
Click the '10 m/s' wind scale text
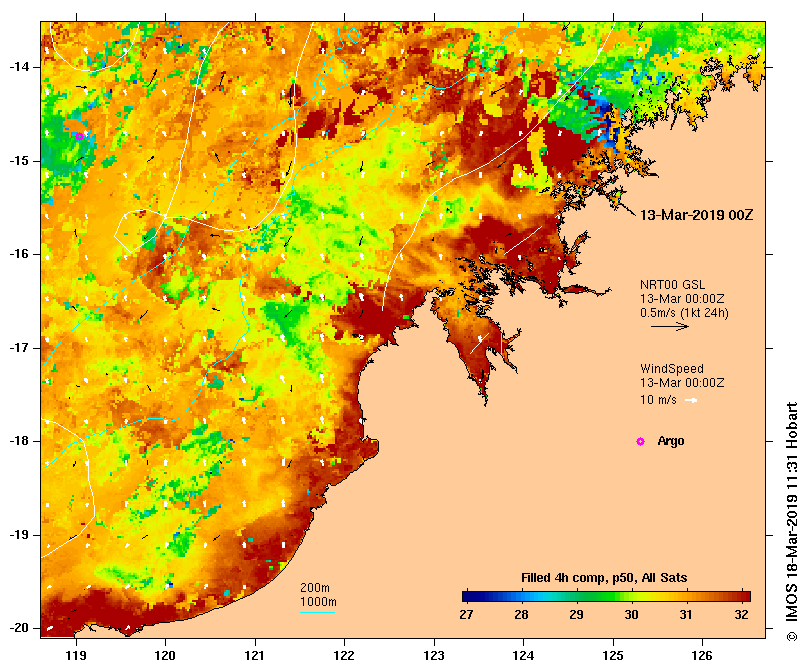(x=658, y=399)
